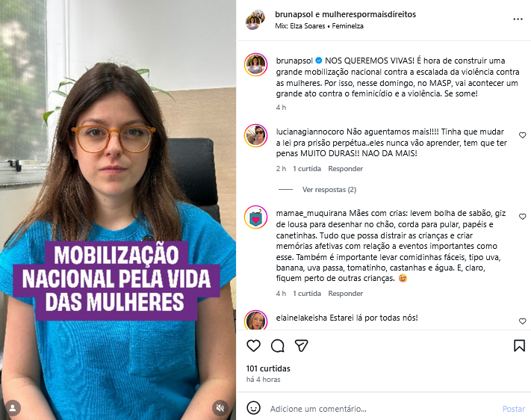Reply to lucianagiannocoro's comment
Viewport: 531px width, 420px height.
(x=346, y=168)
